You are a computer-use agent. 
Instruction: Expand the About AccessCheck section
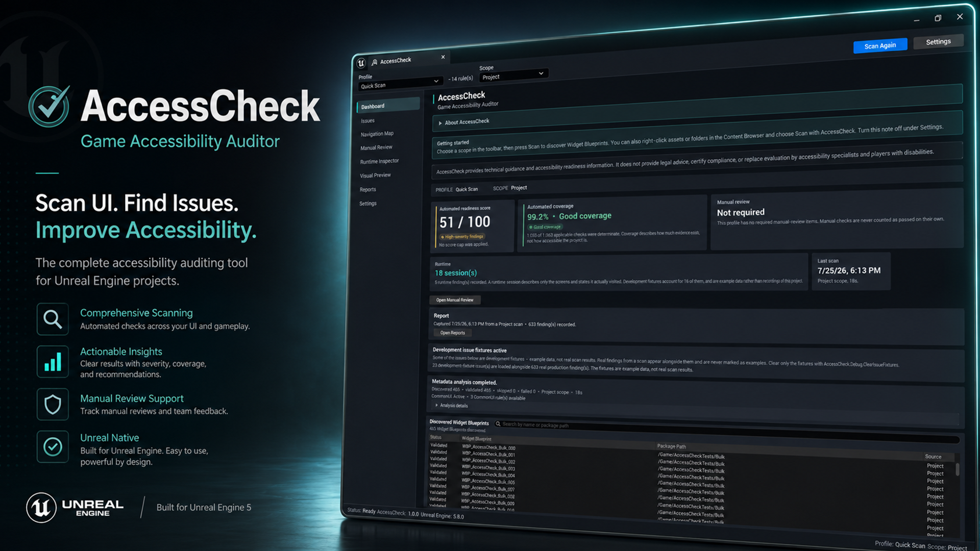click(440, 123)
